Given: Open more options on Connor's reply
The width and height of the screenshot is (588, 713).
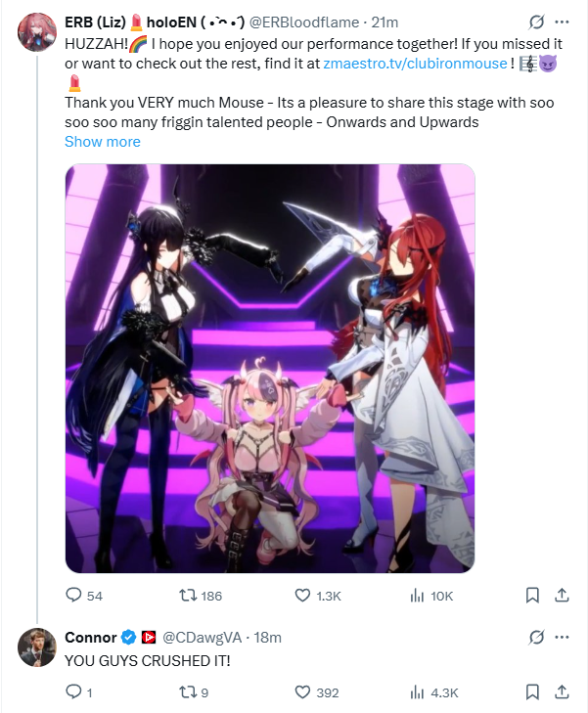Looking at the screenshot, I should (562, 637).
